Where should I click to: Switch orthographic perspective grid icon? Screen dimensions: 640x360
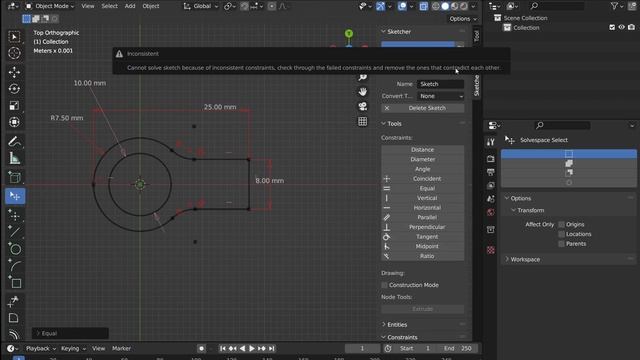pyautogui.click(x=362, y=122)
